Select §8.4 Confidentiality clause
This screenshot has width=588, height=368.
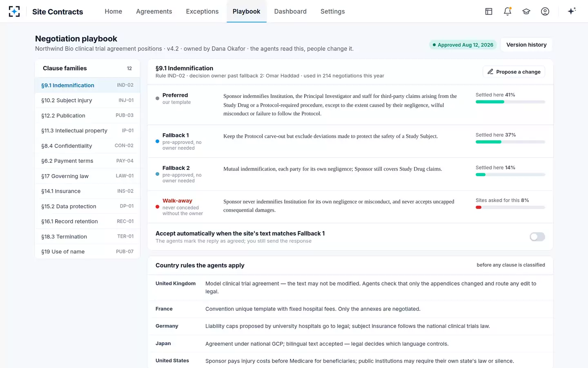pos(87,146)
